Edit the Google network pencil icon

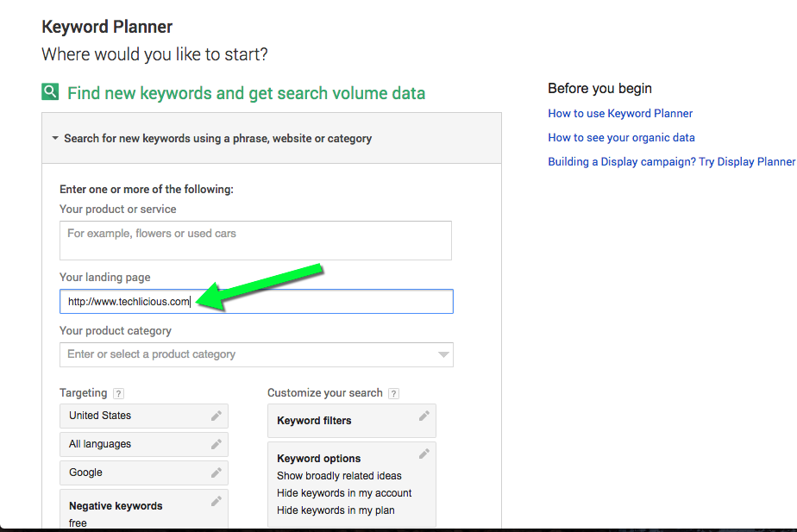click(216, 473)
